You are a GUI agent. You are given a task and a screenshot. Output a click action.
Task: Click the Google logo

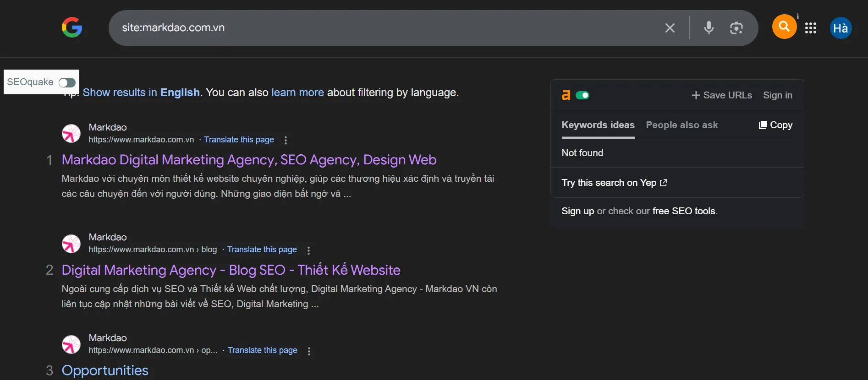pos(72,27)
